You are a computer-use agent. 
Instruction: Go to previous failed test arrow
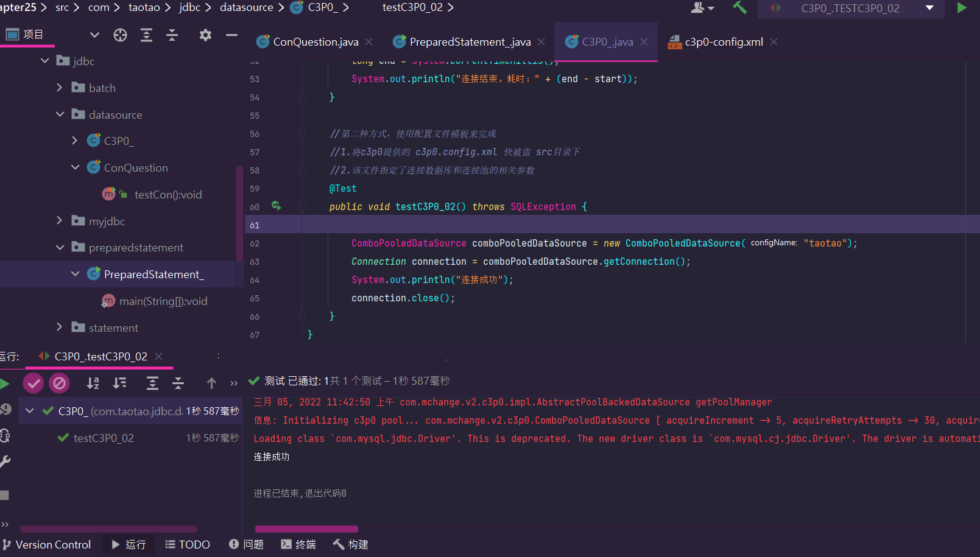pyautogui.click(x=211, y=384)
